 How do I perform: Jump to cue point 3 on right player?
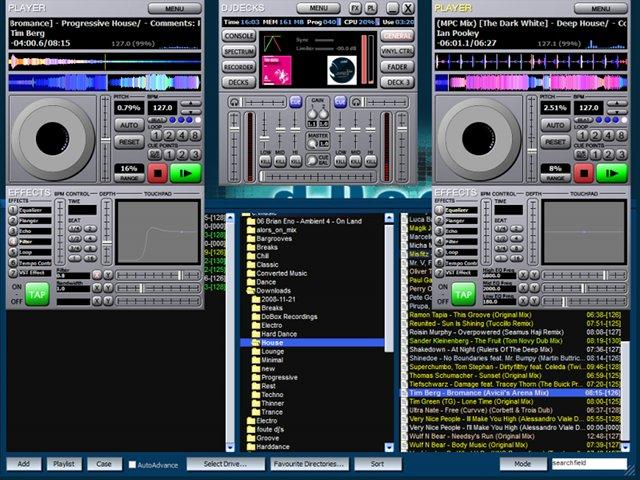pyautogui.click(x=621, y=154)
